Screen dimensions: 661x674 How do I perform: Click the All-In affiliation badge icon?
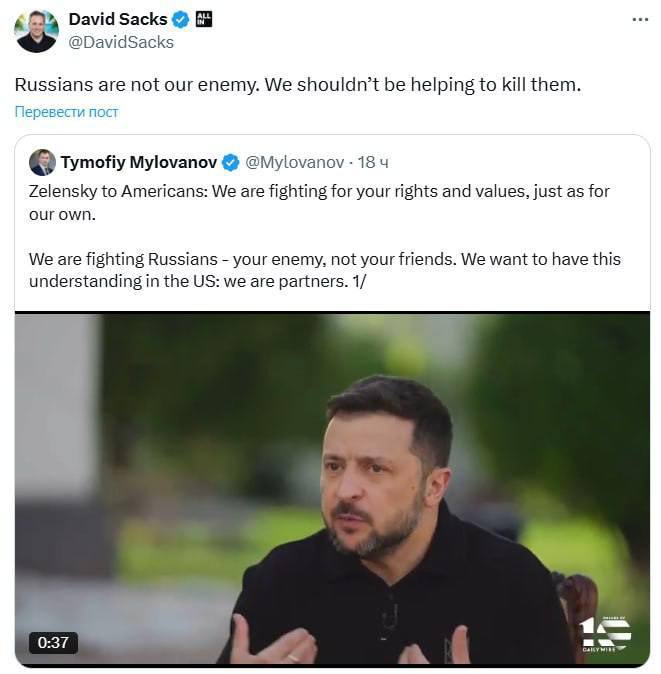(204, 19)
